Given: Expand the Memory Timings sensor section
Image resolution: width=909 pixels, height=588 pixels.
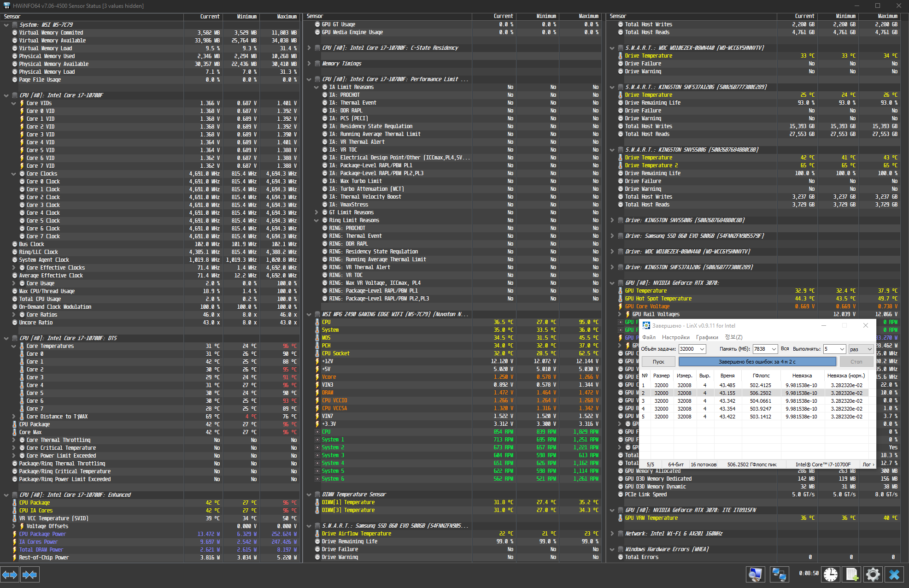Looking at the screenshot, I should (x=309, y=64).
